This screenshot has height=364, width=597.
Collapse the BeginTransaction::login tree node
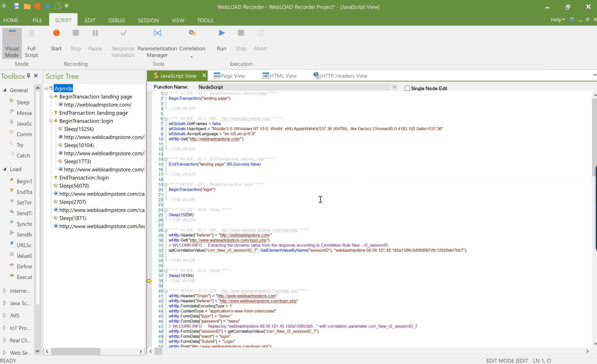[51, 121]
